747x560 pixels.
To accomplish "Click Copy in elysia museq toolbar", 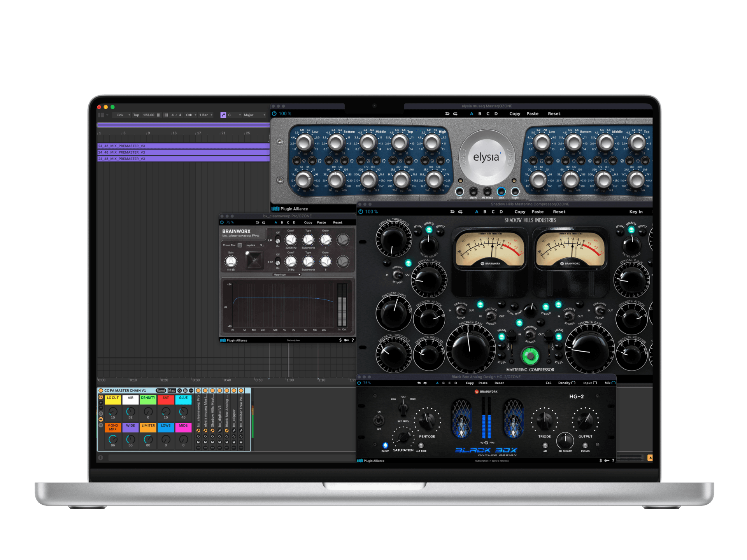I will click(x=515, y=114).
